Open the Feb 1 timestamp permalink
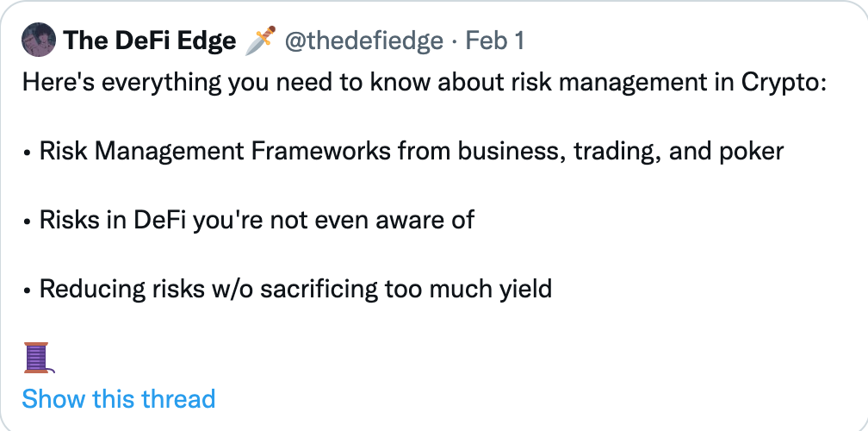Image resolution: width=868 pixels, height=431 pixels. [x=494, y=41]
